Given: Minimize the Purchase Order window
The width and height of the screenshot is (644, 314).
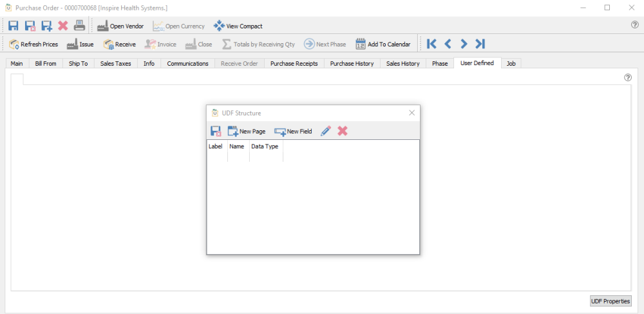Looking at the screenshot, I should pyautogui.click(x=583, y=7).
